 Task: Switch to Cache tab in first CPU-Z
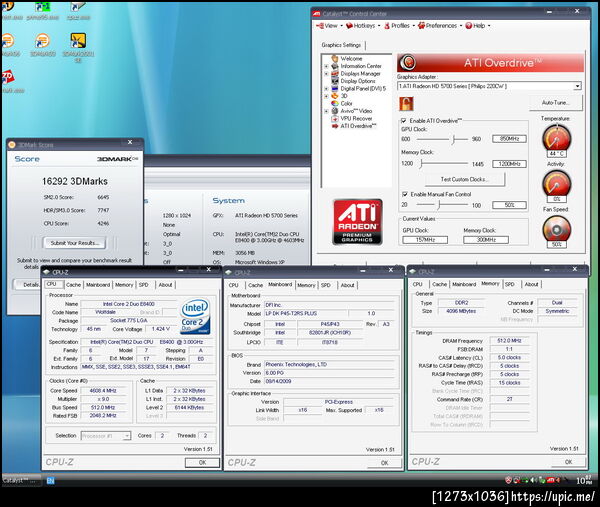click(x=73, y=285)
